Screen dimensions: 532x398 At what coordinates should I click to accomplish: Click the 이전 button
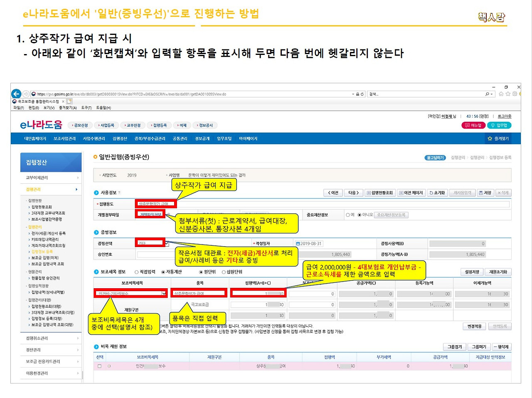pos(333,193)
